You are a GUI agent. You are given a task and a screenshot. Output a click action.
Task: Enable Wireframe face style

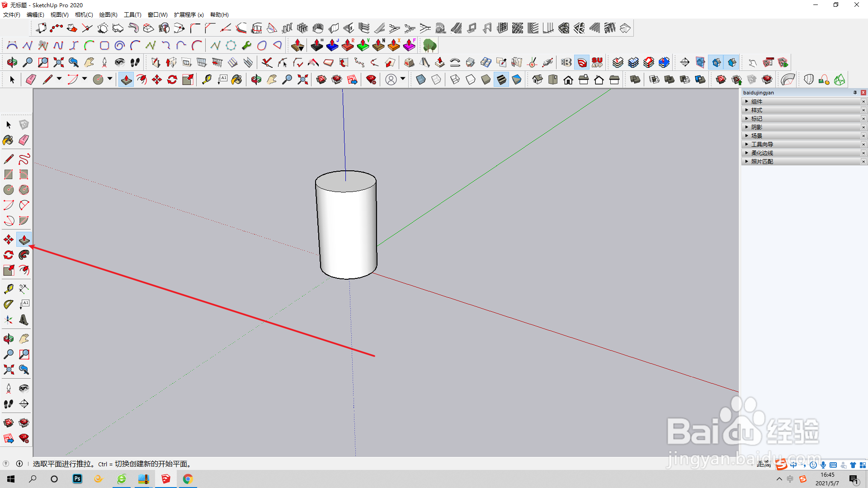[x=455, y=80]
